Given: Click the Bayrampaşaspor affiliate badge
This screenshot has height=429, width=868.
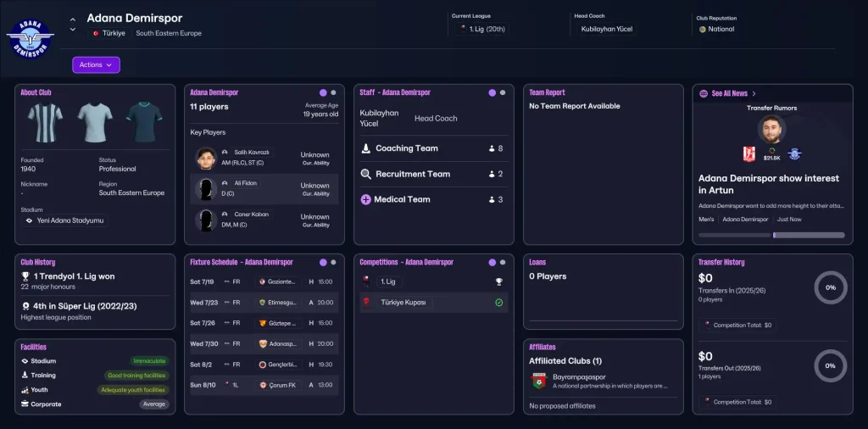Looking at the screenshot, I should coord(538,381).
